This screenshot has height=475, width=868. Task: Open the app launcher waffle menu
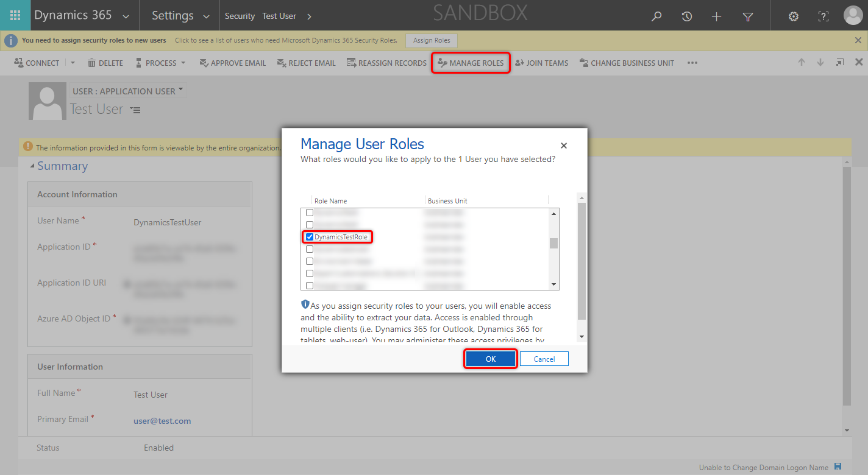tap(15, 15)
